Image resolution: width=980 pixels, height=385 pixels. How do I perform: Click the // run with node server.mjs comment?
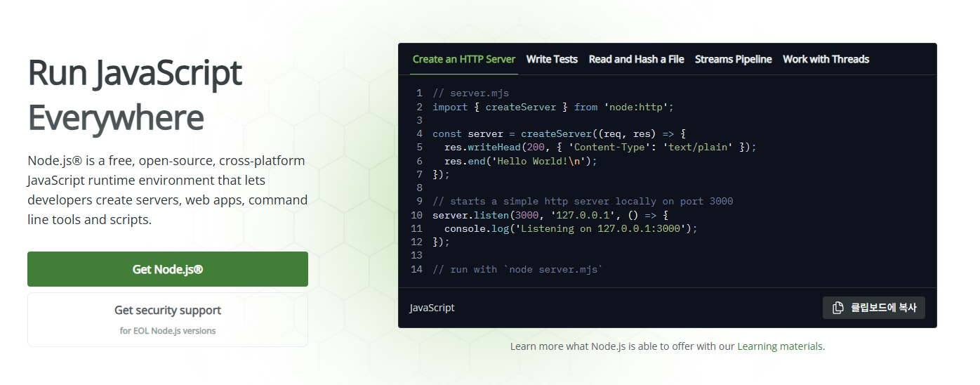coord(518,269)
